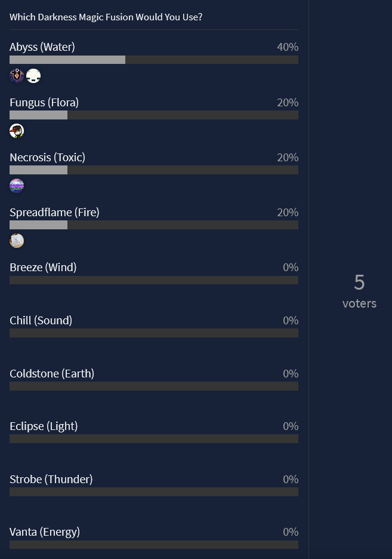Click the purple striped avatar under Necrosis
The width and height of the screenshot is (392, 559).
(17, 186)
